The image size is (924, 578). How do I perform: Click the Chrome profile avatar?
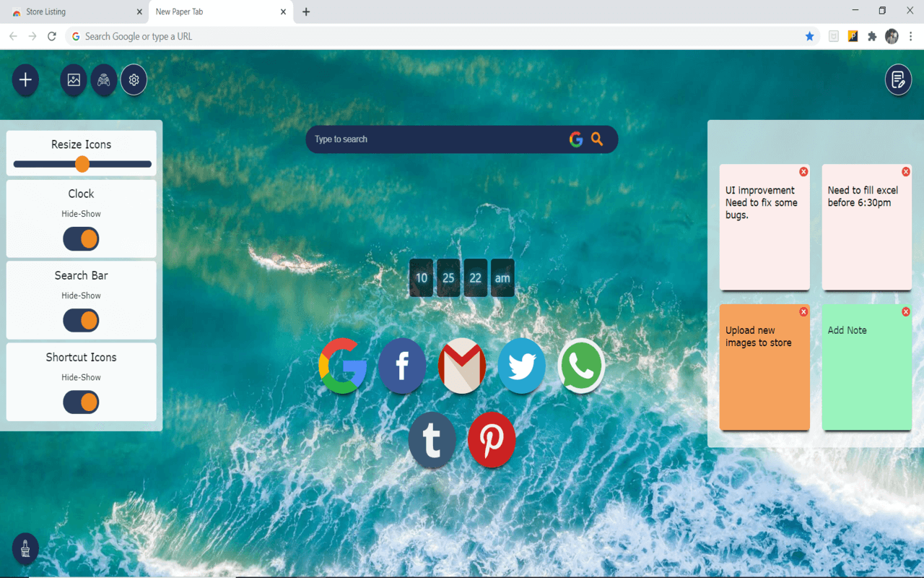click(x=892, y=36)
